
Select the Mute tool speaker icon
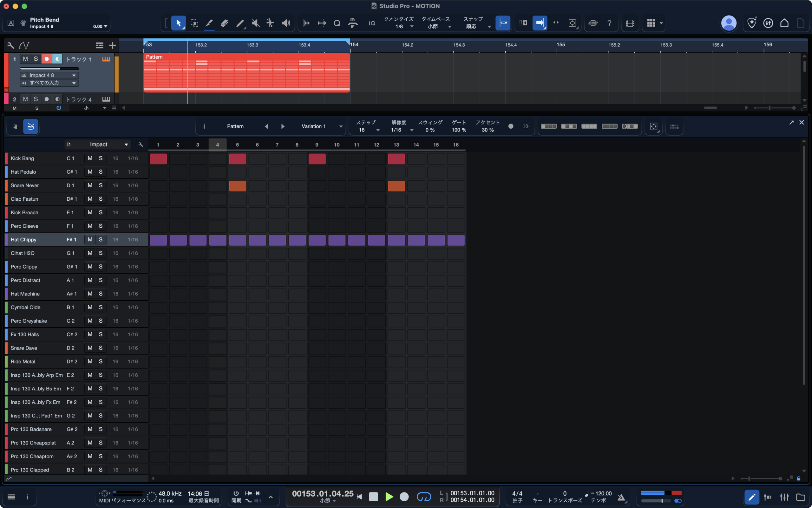[256, 23]
